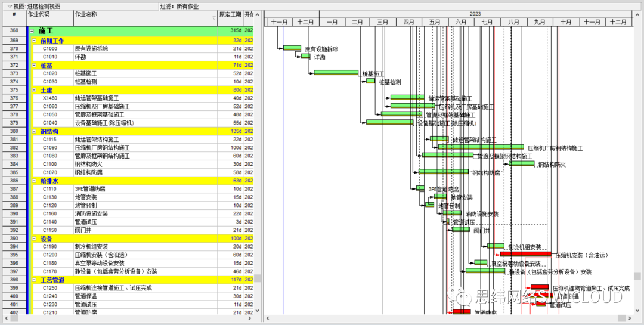Viewport: 644px width, 325px height.
Task: Click the activity table scroll-right arrow
Action: [249, 318]
